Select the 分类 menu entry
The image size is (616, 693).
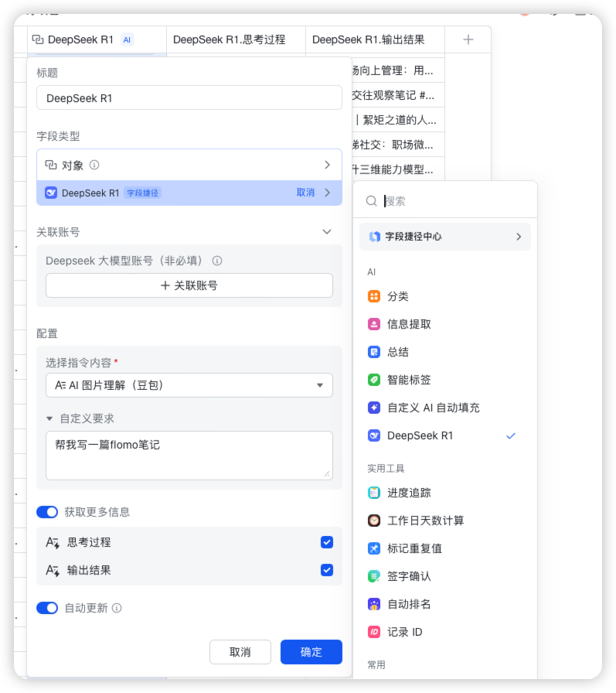coord(445,296)
